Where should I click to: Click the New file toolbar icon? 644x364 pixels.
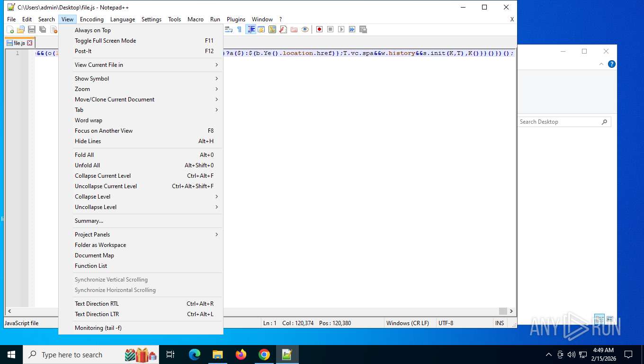[10, 29]
